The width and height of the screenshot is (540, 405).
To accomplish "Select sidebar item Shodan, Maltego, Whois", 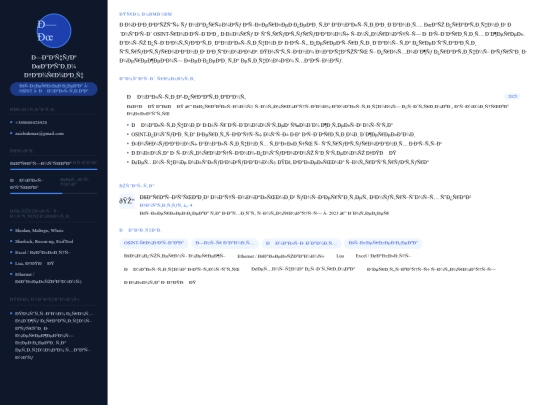I will coord(39,230).
